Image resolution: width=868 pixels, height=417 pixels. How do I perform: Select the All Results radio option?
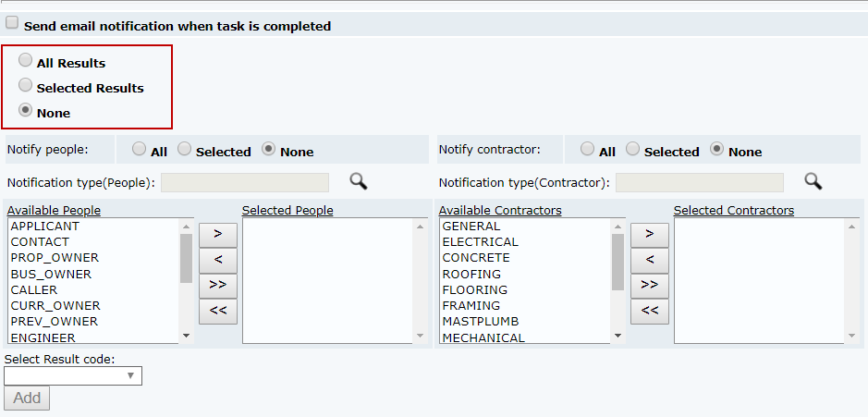(26, 60)
